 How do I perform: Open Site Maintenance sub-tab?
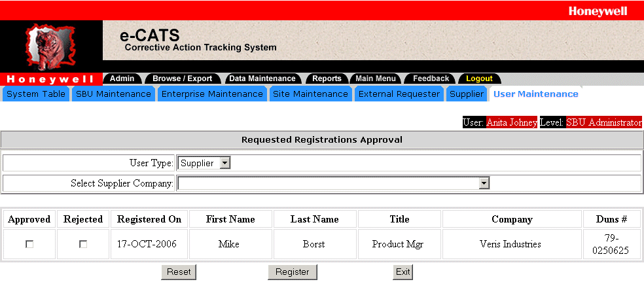310,94
